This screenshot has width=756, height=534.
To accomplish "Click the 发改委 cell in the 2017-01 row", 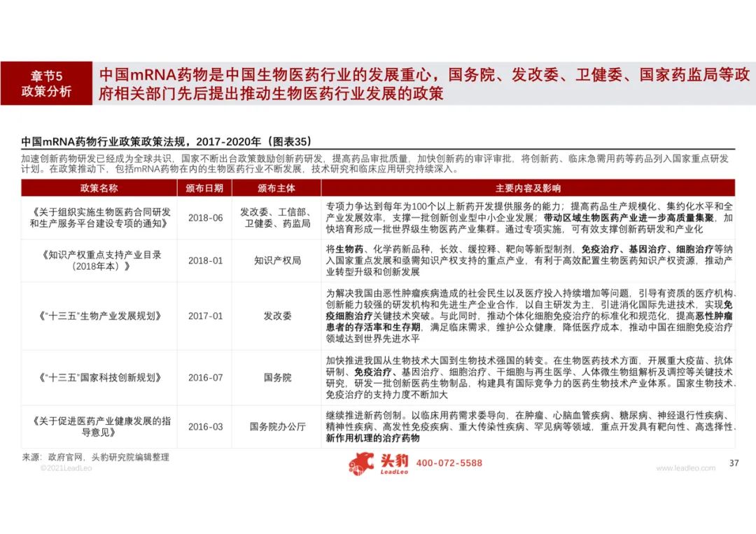I will (x=277, y=316).
